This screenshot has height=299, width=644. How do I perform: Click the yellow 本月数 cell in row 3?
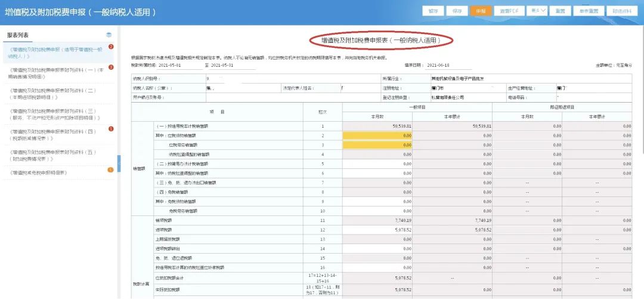(x=377, y=145)
